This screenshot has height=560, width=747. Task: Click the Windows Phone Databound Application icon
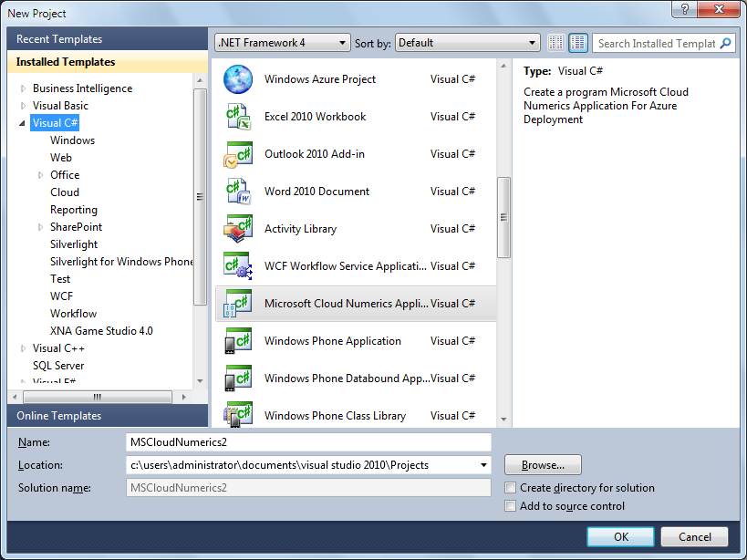click(238, 379)
